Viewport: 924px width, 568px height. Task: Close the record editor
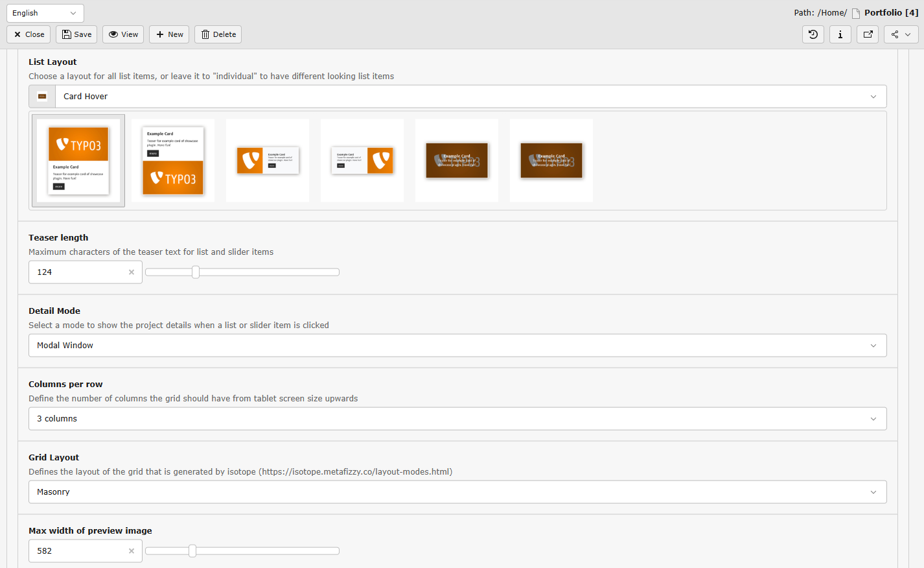29,34
